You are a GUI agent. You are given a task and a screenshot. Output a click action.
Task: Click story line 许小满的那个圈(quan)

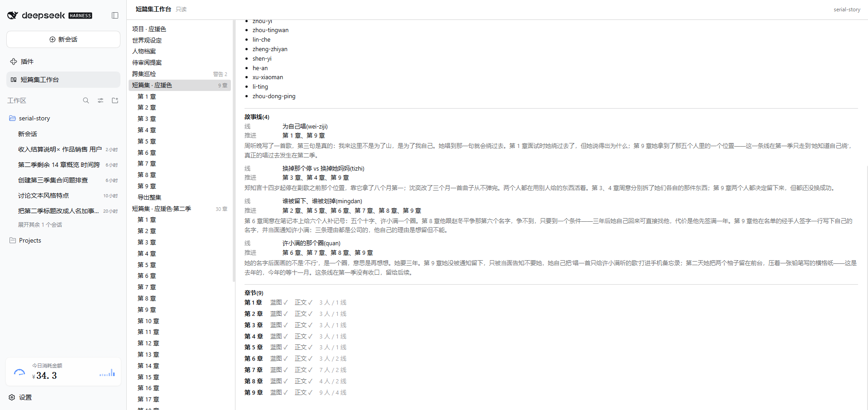[311, 243]
